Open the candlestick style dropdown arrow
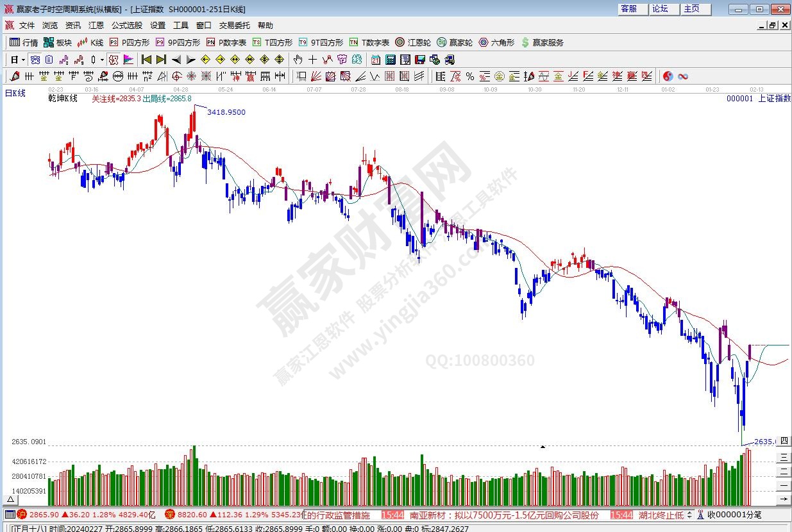Viewport: 792px width, 532px height. tap(102, 60)
